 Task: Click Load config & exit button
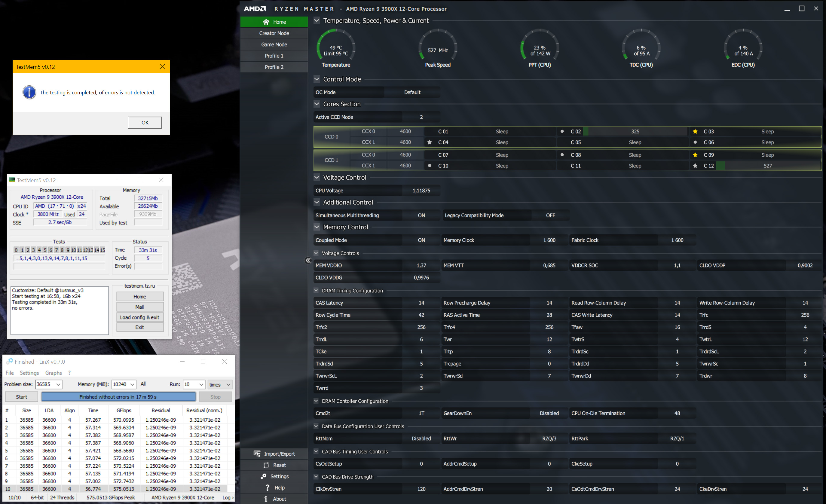[139, 317]
